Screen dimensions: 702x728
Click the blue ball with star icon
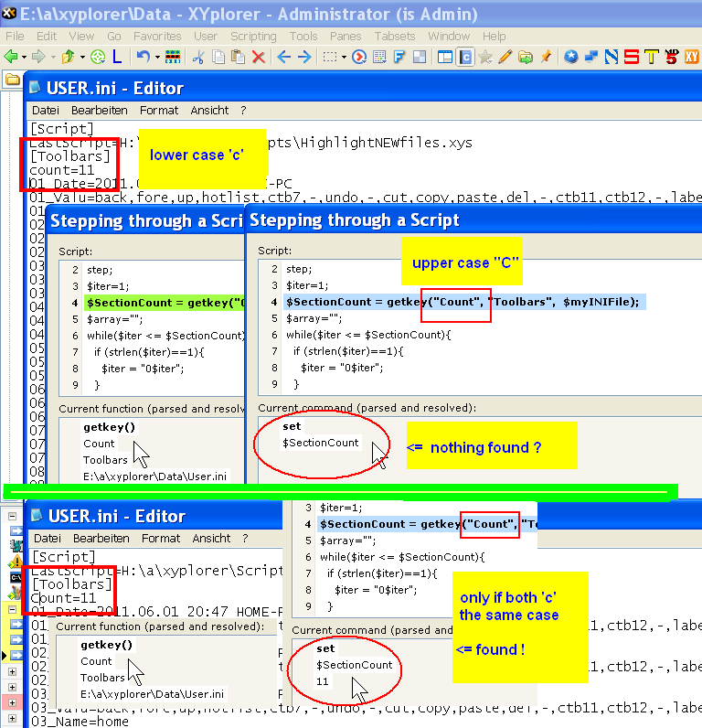pos(571,57)
